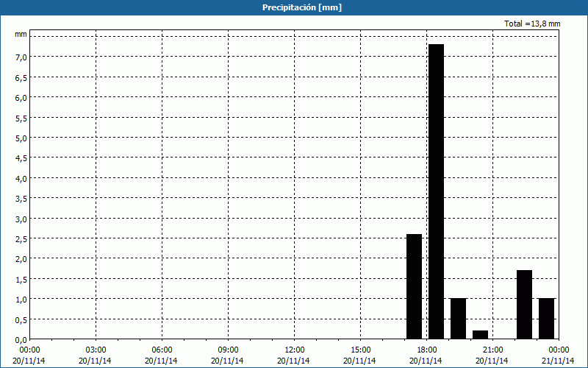Click the 0,5 y-axis label
This screenshot has width=588, height=368.
21,319
